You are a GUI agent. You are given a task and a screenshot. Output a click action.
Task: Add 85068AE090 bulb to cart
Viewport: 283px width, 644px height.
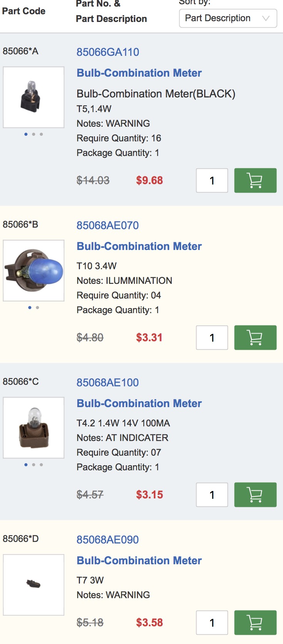pyautogui.click(x=255, y=622)
